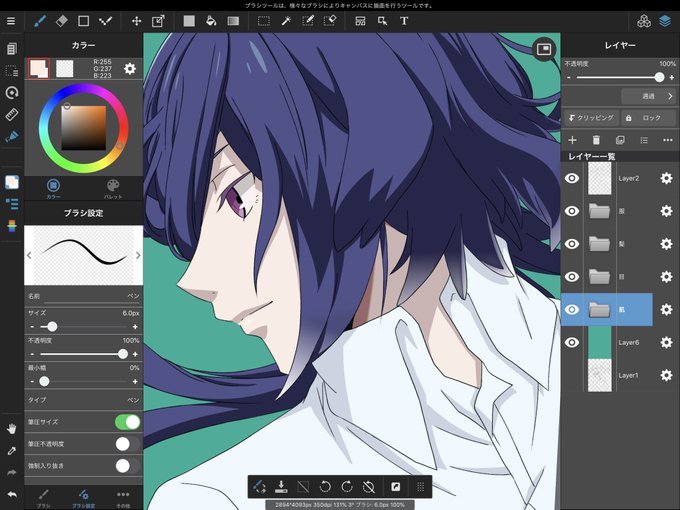
Task: Rotate canvas left from bottom toolbar
Action: pyautogui.click(x=324, y=487)
